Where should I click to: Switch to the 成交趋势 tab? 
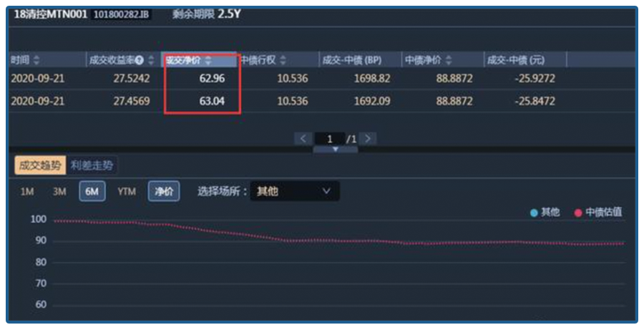coord(39,165)
